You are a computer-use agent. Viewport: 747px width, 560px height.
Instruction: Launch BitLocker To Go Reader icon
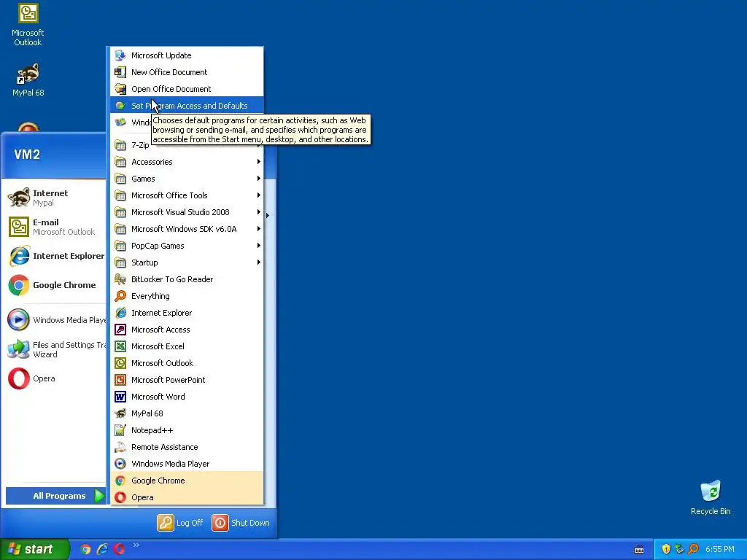tap(120, 279)
